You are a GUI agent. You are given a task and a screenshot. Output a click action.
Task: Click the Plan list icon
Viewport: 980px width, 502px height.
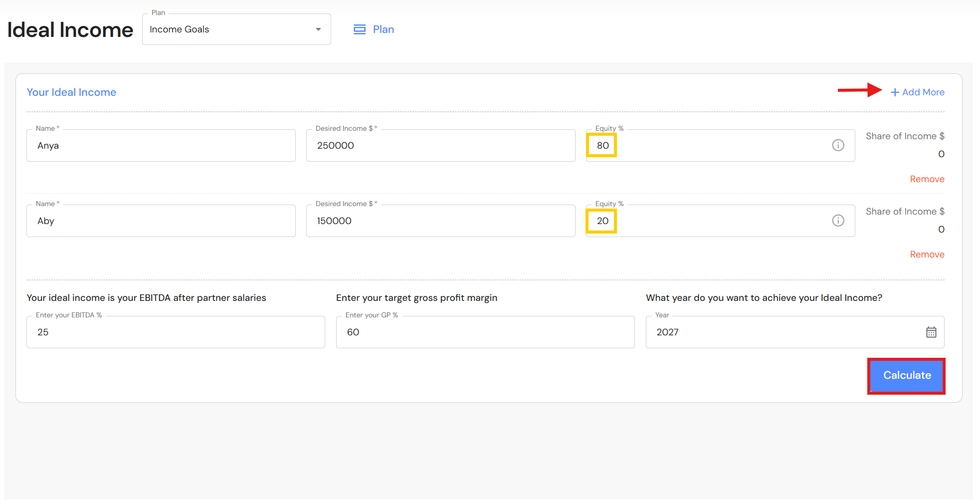click(x=359, y=29)
